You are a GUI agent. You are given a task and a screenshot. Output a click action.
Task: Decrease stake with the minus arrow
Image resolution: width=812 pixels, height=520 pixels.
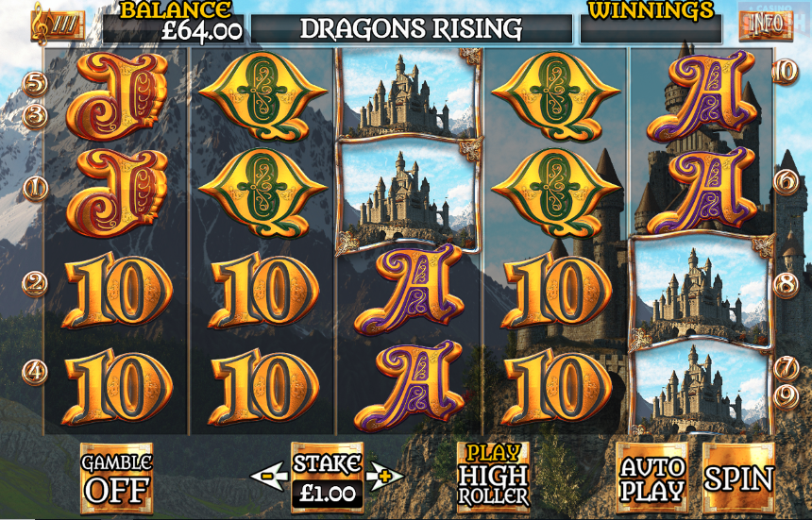(269, 476)
